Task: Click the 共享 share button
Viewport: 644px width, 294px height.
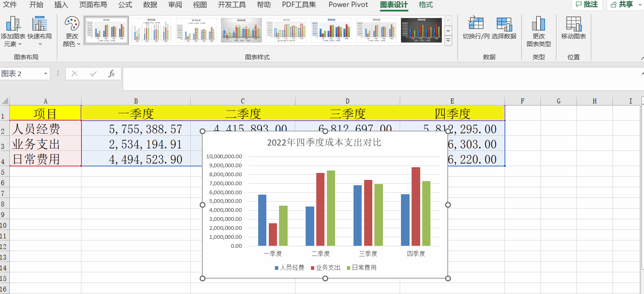Action: 622,4
